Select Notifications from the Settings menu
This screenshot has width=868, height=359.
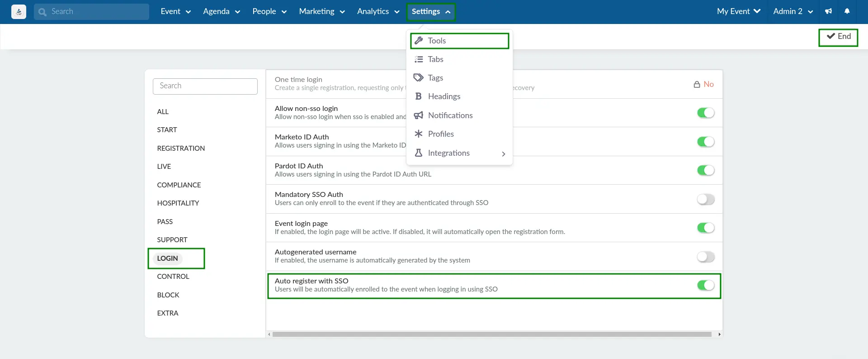450,115
